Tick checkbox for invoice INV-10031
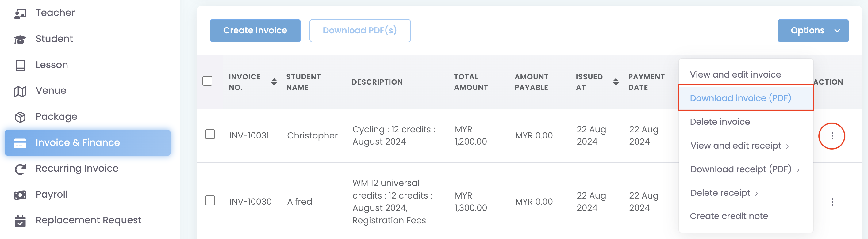The height and width of the screenshot is (239, 868). click(210, 134)
